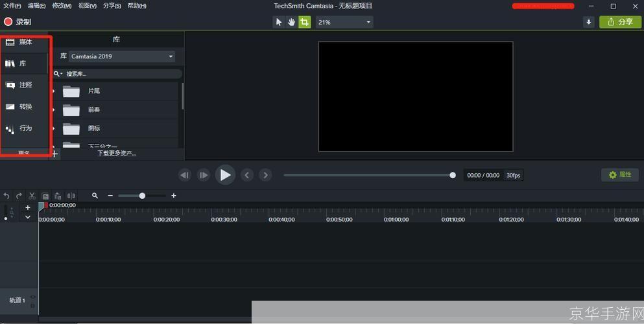Image resolution: width=644 pixels, height=324 pixels.
Task: Open the 属性 properties panel
Action: click(620, 175)
